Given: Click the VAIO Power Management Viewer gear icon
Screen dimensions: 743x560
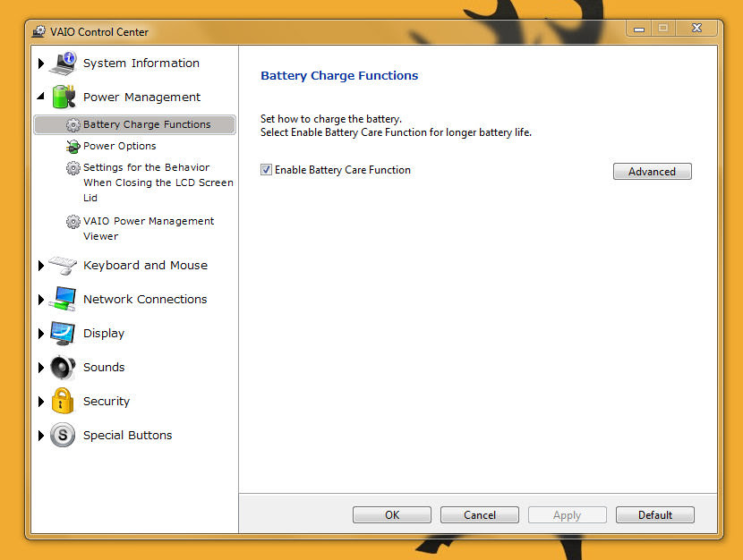Looking at the screenshot, I should (73, 222).
